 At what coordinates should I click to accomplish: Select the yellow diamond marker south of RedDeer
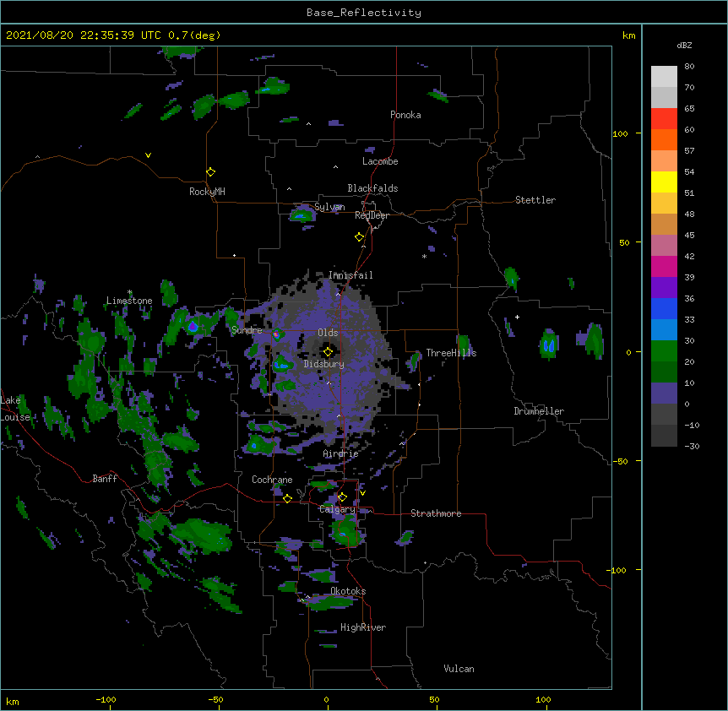click(x=360, y=237)
